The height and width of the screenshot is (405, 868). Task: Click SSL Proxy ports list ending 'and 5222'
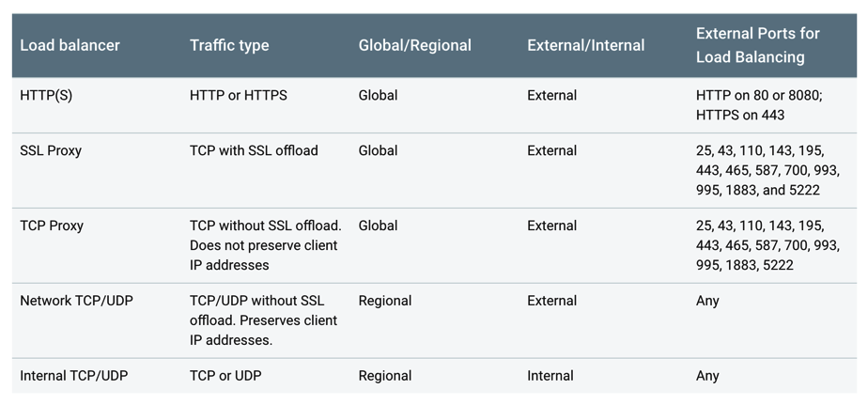coord(767,170)
